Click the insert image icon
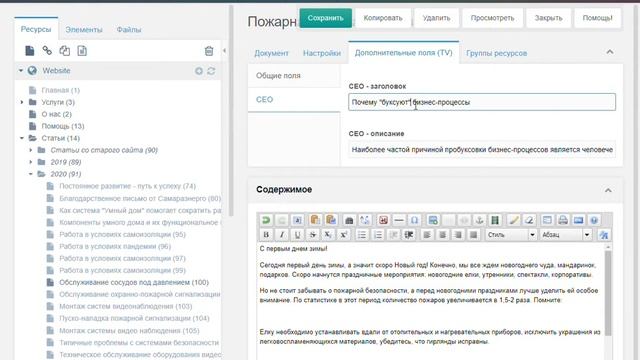Screen dimensions: 640x360 point(433,220)
